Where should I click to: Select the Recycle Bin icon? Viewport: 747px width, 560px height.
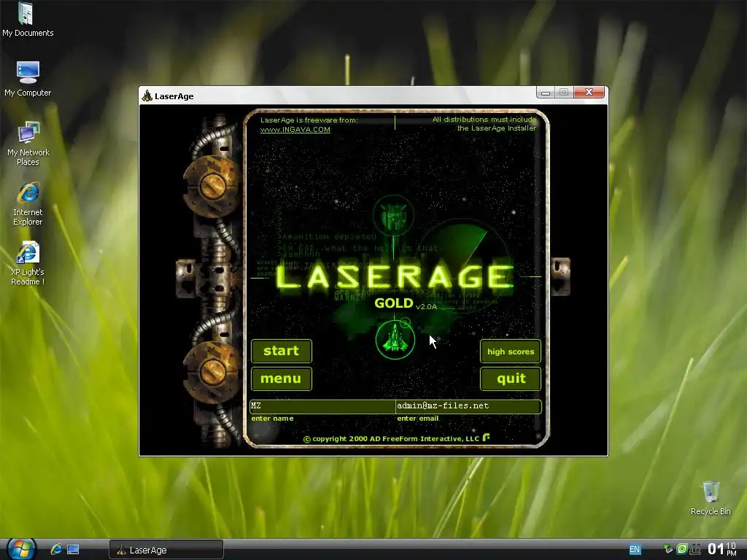[x=711, y=498]
